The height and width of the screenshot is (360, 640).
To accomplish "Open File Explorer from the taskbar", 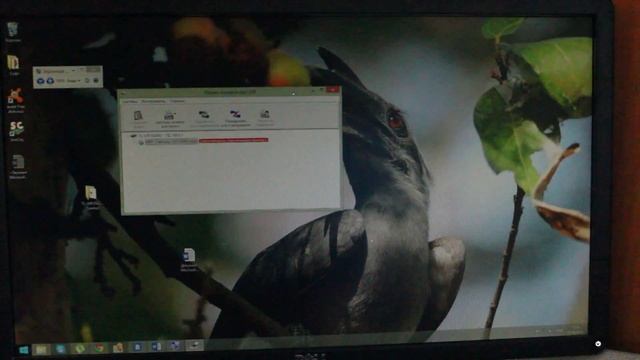I will tap(41, 349).
